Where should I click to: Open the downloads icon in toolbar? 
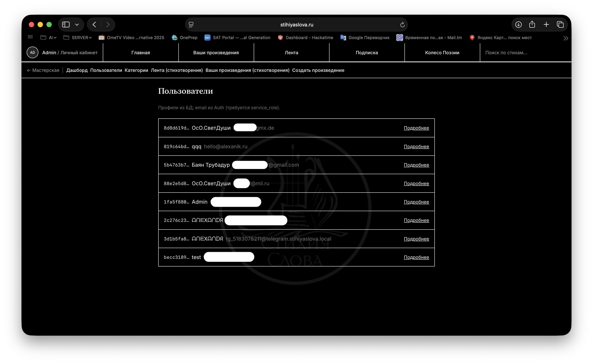coord(518,25)
